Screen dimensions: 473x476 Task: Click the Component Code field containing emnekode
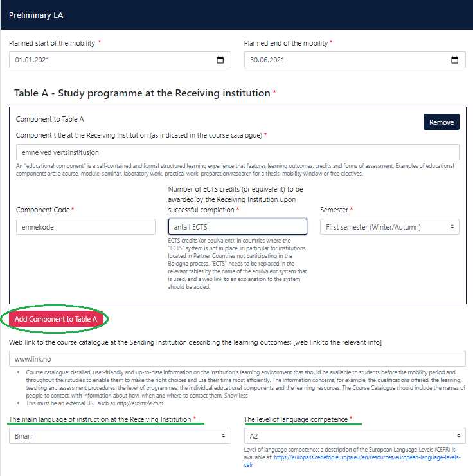tap(85, 227)
